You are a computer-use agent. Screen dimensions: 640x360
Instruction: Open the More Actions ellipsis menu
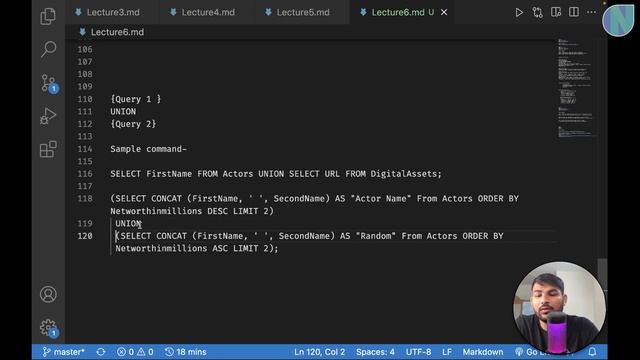tap(591, 12)
